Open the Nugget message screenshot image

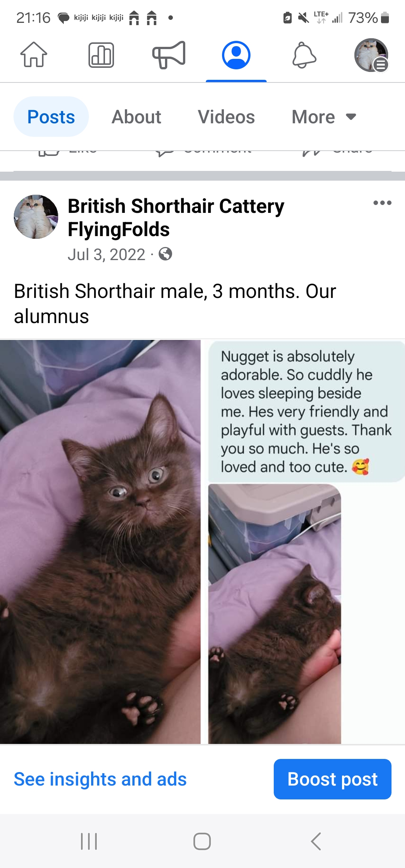click(x=306, y=542)
